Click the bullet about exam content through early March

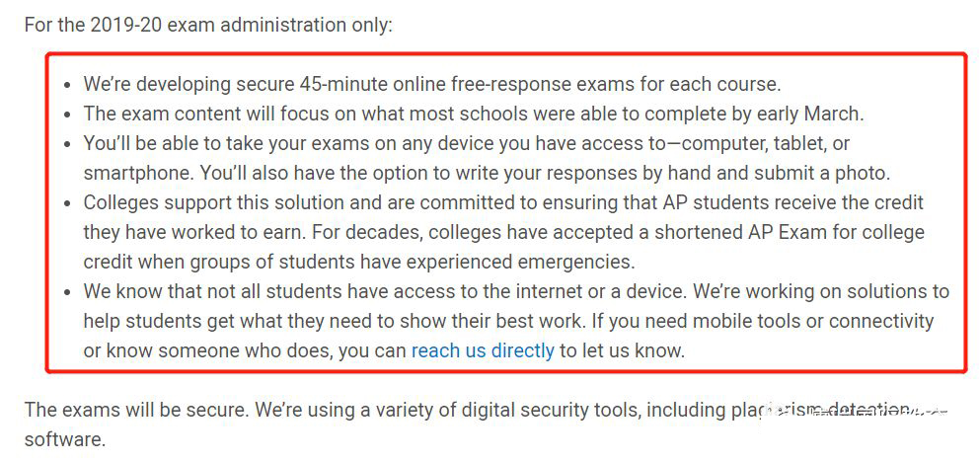473,114
